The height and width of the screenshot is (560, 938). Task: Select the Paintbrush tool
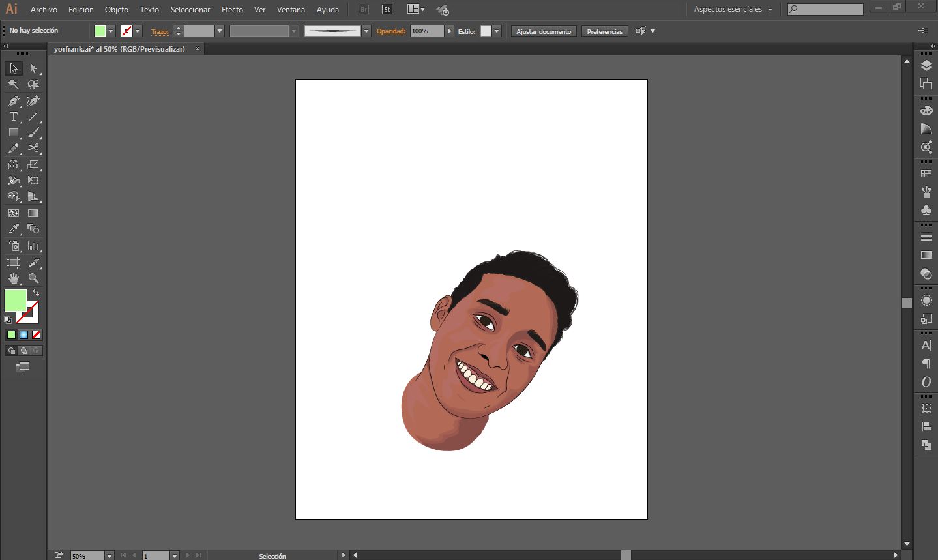pyautogui.click(x=33, y=132)
